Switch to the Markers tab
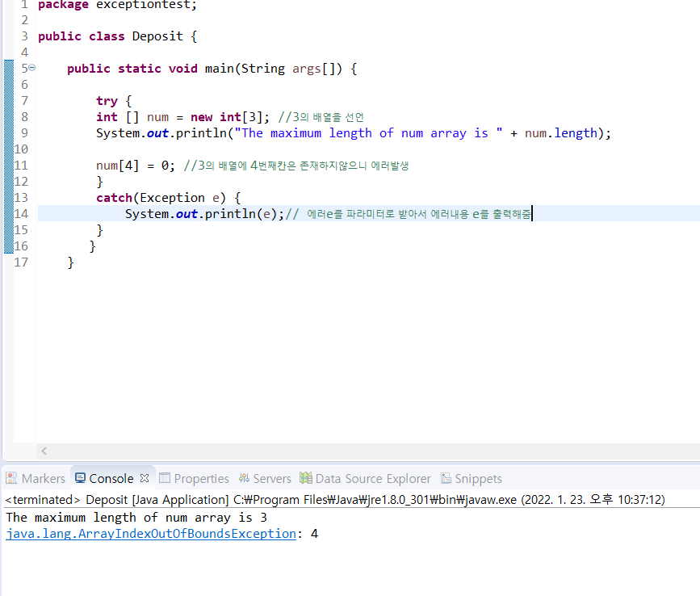The height and width of the screenshot is (596, 700). tap(36, 479)
